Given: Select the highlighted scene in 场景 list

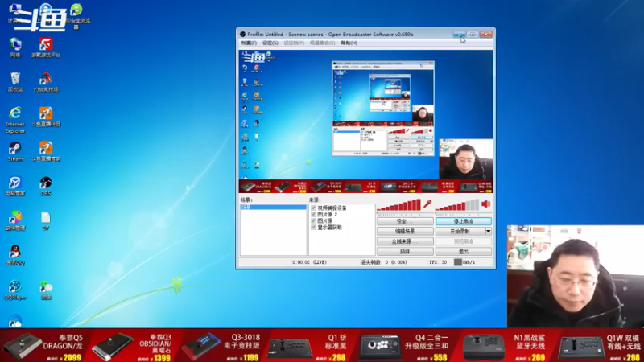Looking at the screenshot, I should [x=273, y=208].
